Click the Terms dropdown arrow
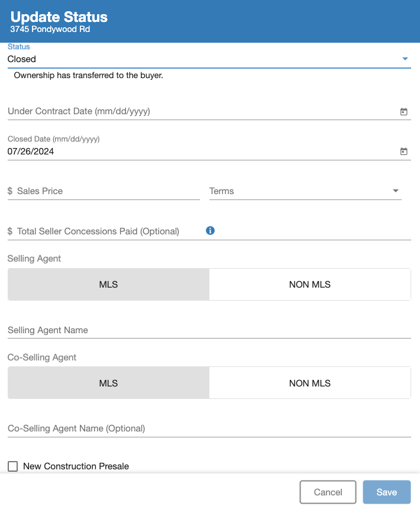420x509 pixels. tap(395, 191)
